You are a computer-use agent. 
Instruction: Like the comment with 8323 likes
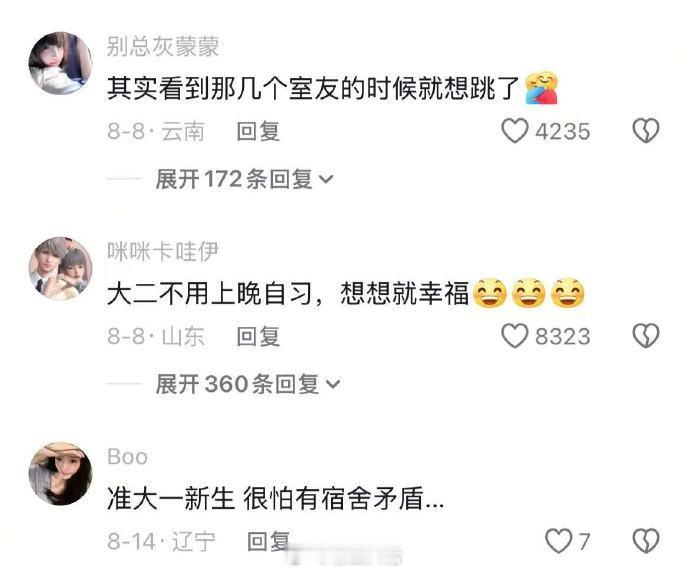coord(514,336)
